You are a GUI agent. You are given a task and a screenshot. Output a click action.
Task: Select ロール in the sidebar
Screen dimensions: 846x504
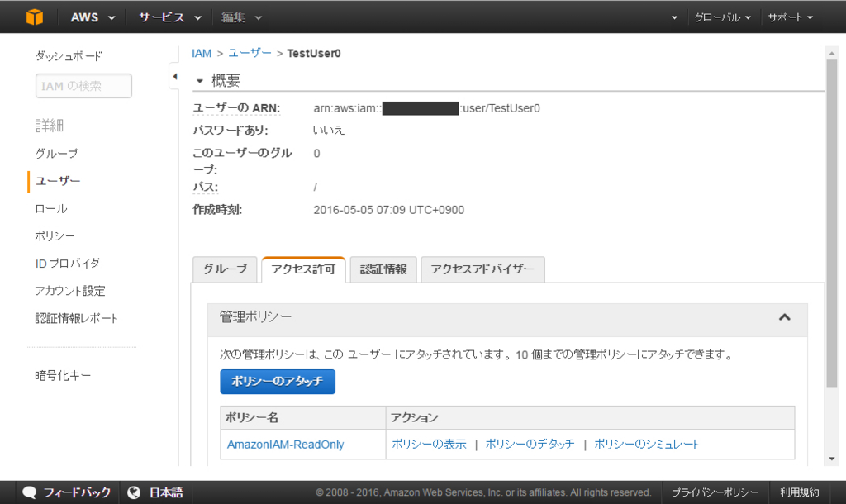click(x=50, y=208)
